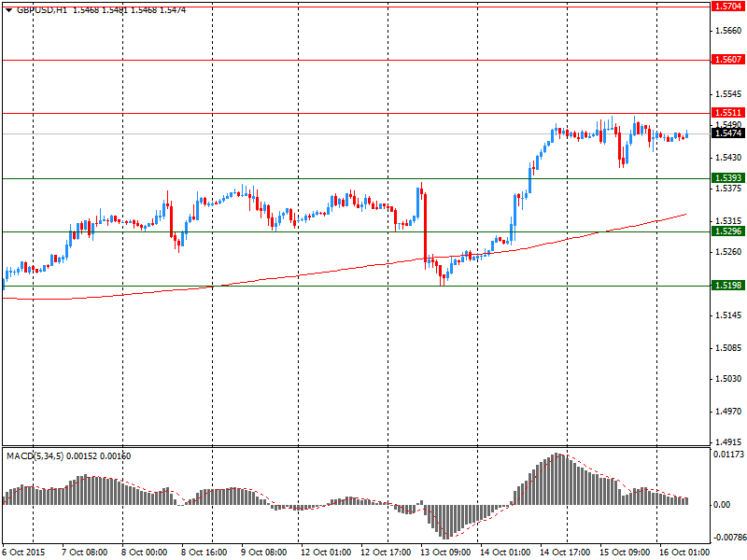Viewport: 747px width, 560px height.
Task: Click the black current price label 1.5474
Action: (728, 133)
